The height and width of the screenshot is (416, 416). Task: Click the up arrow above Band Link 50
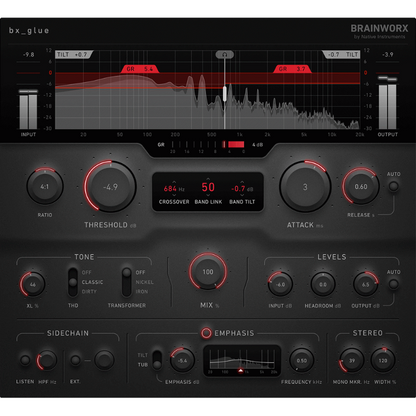point(208,179)
